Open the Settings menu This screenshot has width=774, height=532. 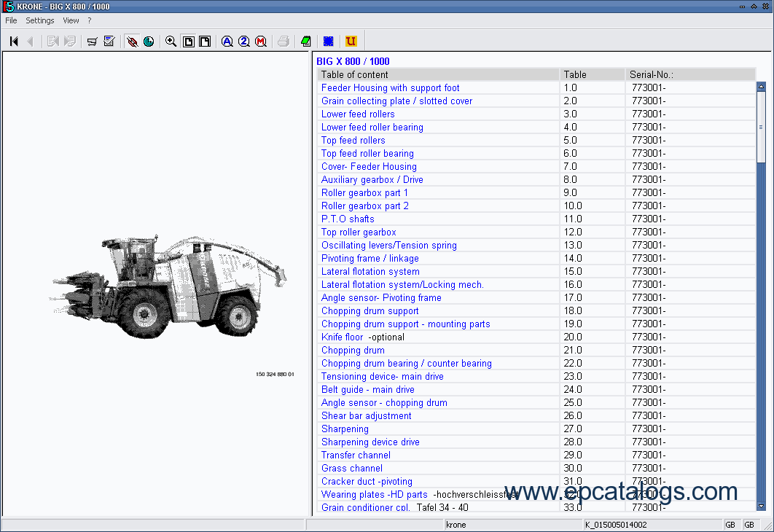40,20
